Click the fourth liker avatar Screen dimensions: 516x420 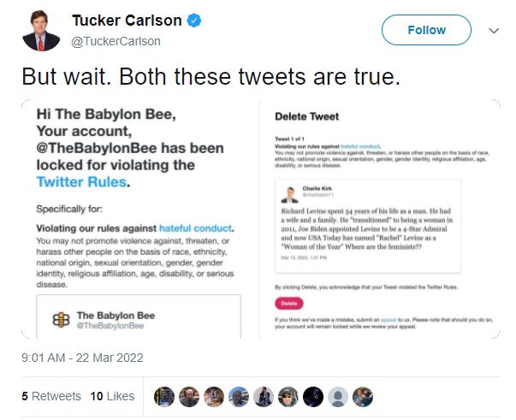pos(239,397)
